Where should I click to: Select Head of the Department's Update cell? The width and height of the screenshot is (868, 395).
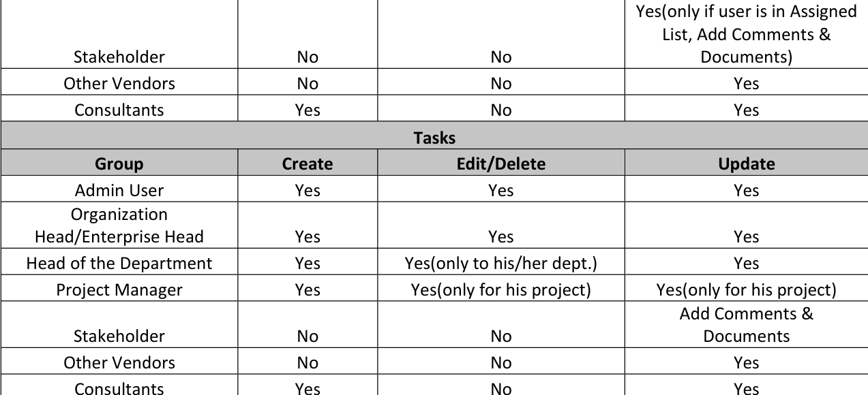[x=746, y=264]
